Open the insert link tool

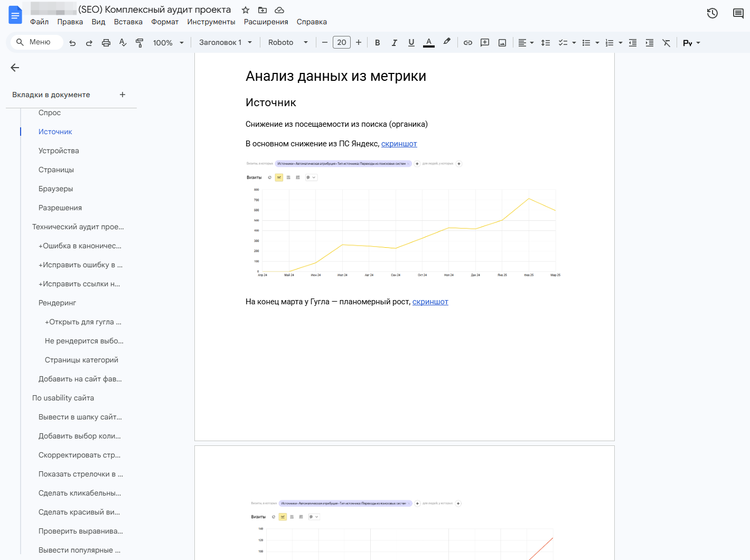tap(467, 43)
